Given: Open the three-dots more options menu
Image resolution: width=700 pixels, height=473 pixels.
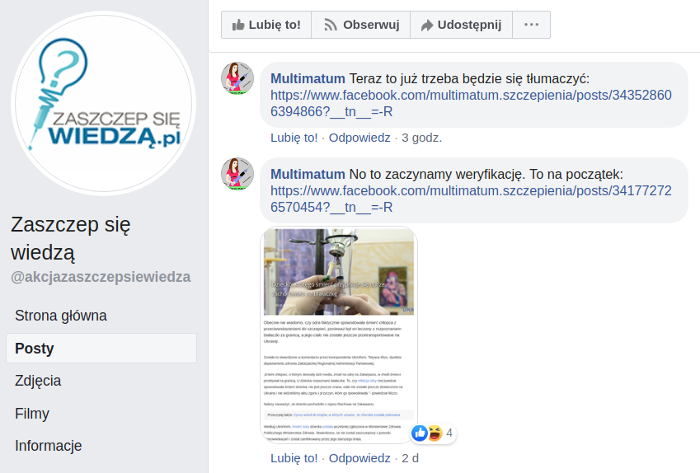Looking at the screenshot, I should point(531,25).
